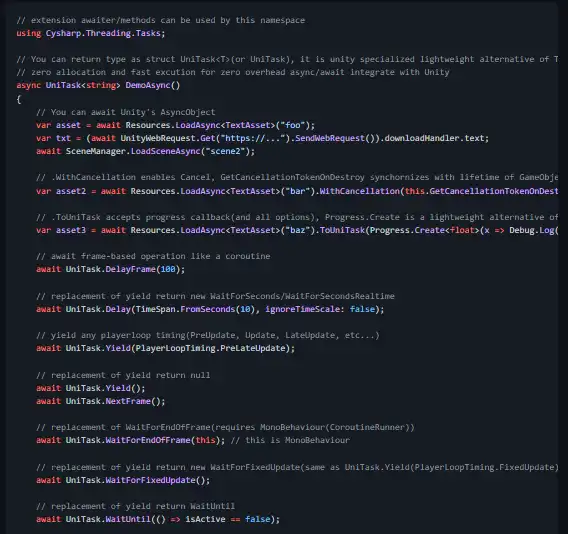Click UnityWebRequest.Get in the txt line

pos(168,138)
